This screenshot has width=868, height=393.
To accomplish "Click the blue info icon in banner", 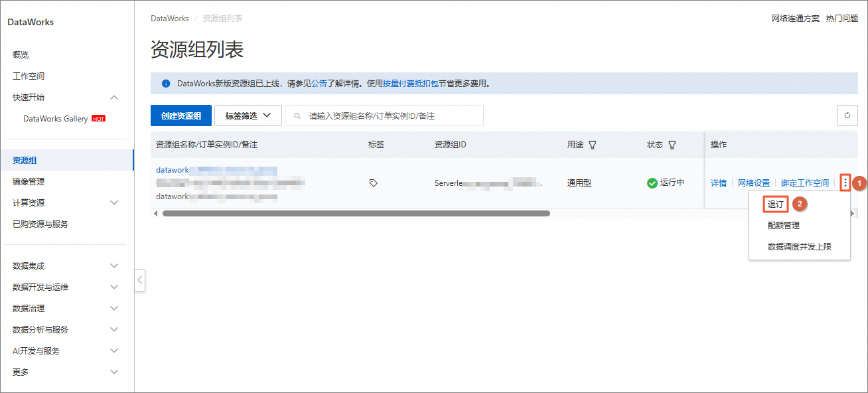I will [x=166, y=84].
